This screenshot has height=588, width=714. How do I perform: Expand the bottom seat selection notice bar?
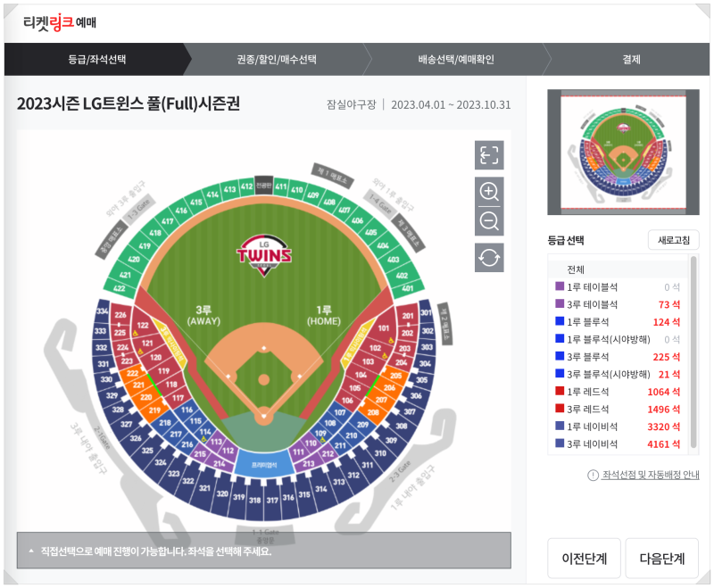point(263,551)
